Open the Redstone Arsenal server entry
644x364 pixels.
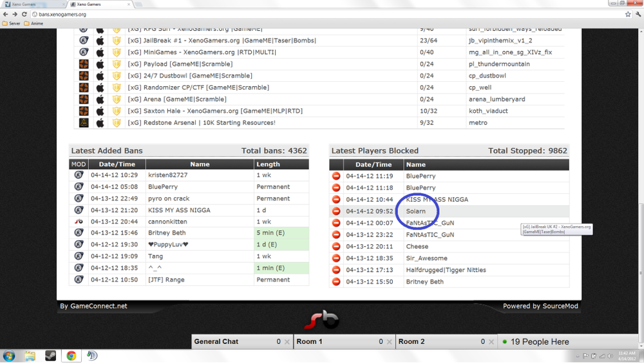(319, 123)
